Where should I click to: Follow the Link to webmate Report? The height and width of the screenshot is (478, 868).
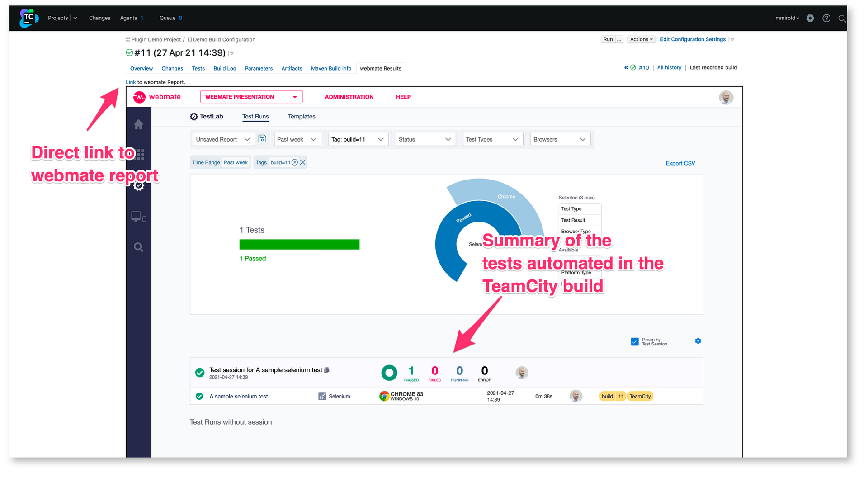tap(131, 82)
